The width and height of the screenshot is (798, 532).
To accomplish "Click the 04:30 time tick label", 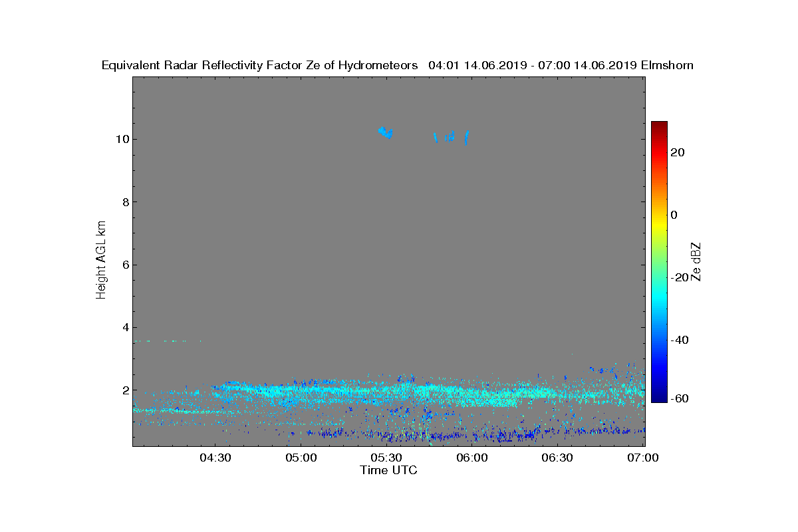I will pyautogui.click(x=215, y=458).
